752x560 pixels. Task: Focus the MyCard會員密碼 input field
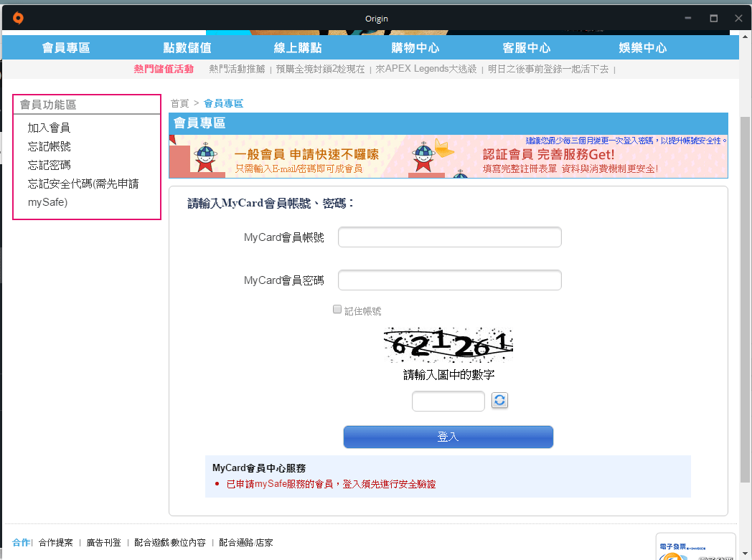coord(449,280)
